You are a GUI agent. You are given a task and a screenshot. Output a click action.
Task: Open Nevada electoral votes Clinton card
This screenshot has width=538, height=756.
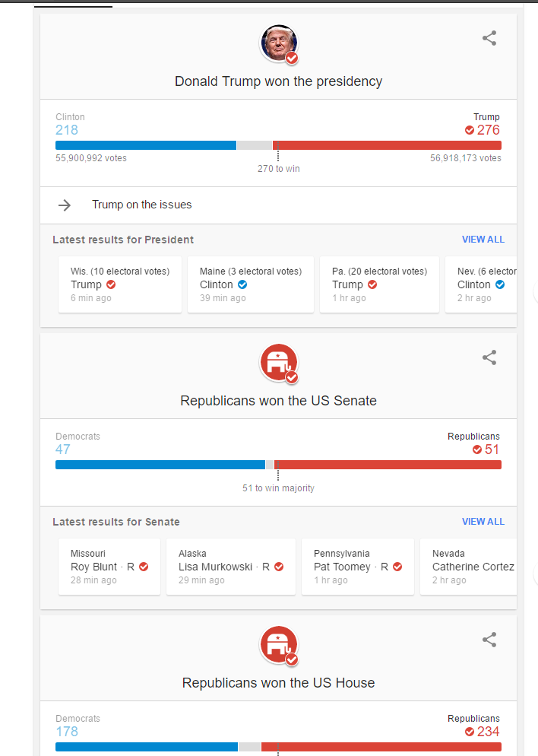coord(483,284)
